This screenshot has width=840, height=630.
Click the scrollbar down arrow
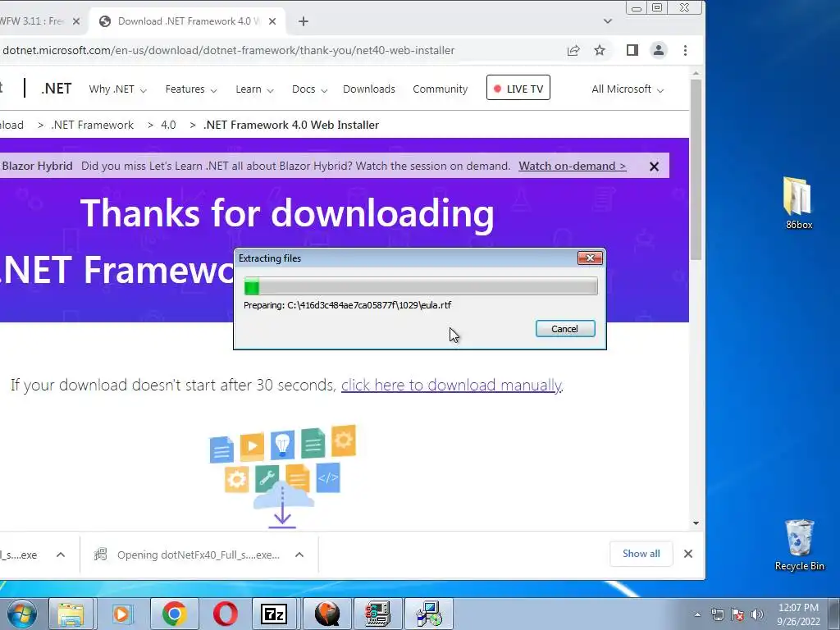696,523
